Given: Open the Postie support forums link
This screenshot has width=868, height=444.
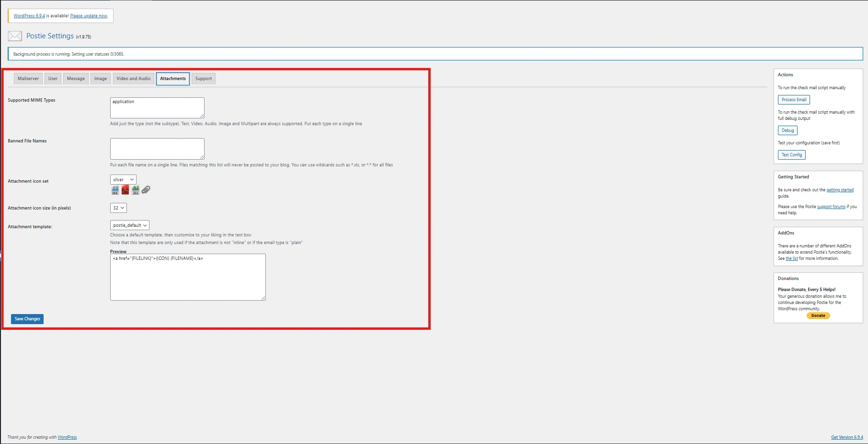Looking at the screenshot, I should click(x=831, y=207).
